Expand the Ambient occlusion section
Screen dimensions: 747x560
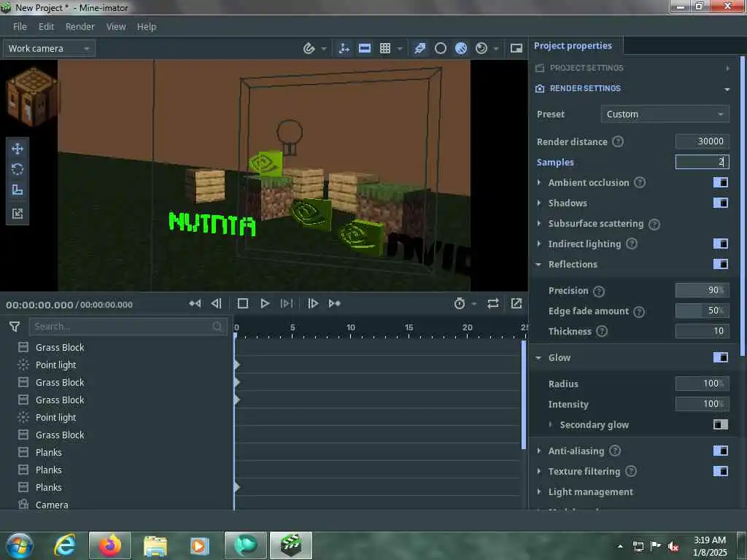pyautogui.click(x=539, y=182)
